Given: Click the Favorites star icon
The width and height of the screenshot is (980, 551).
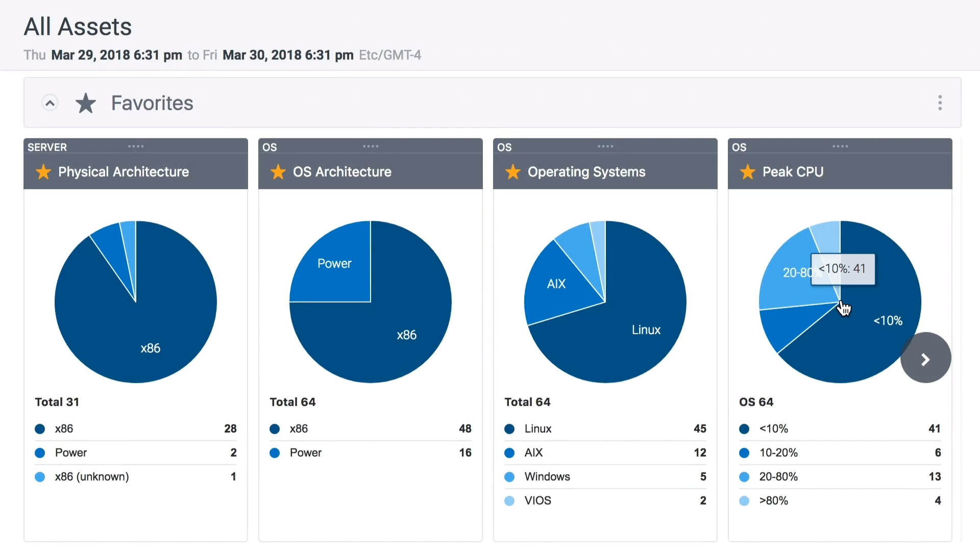Looking at the screenshot, I should click(86, 103).
